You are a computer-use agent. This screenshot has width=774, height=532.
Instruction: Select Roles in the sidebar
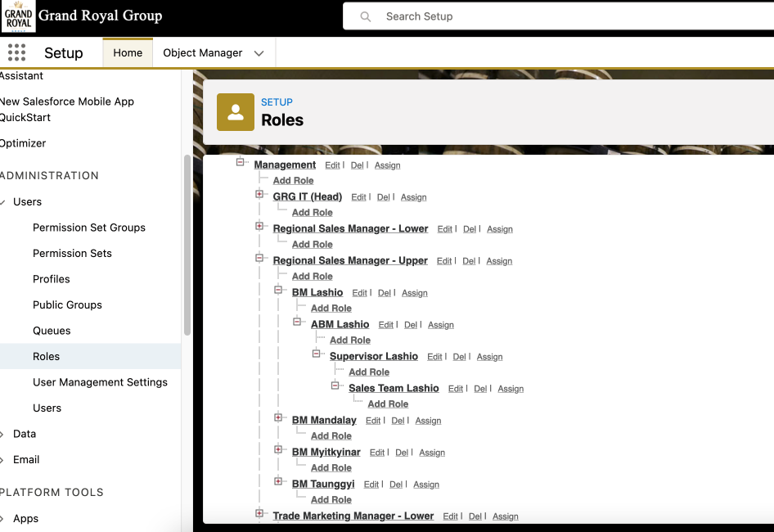(x=90, y=356)
